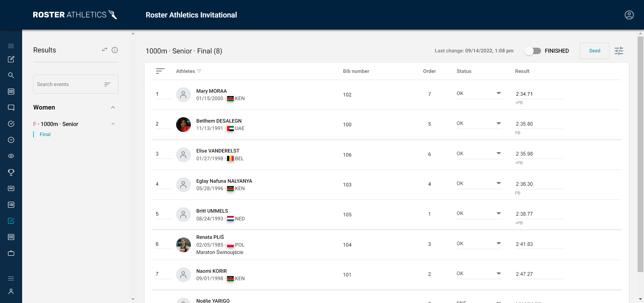This screenshot has height=303, width=644.
Task: Open Mary MORAA's status dropdown
Action: [499, 93]
